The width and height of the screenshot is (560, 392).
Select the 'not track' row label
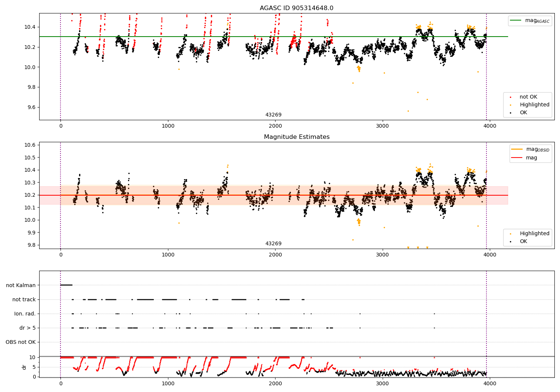[24, 299]
